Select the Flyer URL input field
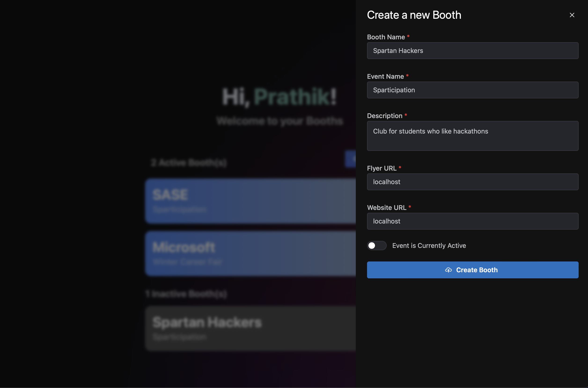 [x=472, y=182]
